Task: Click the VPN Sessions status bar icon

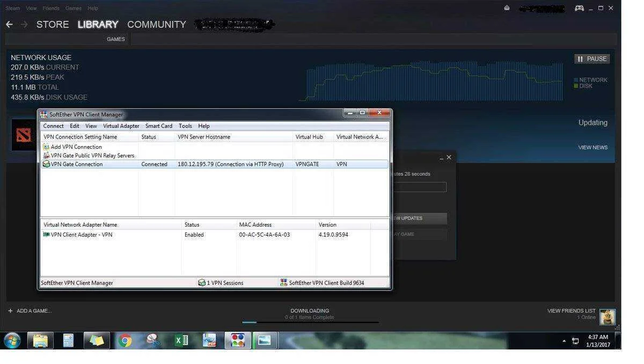Action: pos(202,282)
